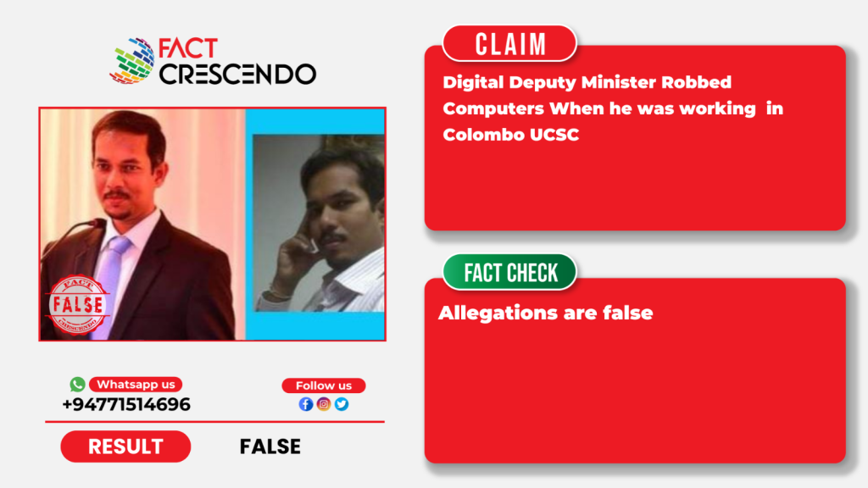
Task: Click the CLAIM label tab
Action: [509, 44]
